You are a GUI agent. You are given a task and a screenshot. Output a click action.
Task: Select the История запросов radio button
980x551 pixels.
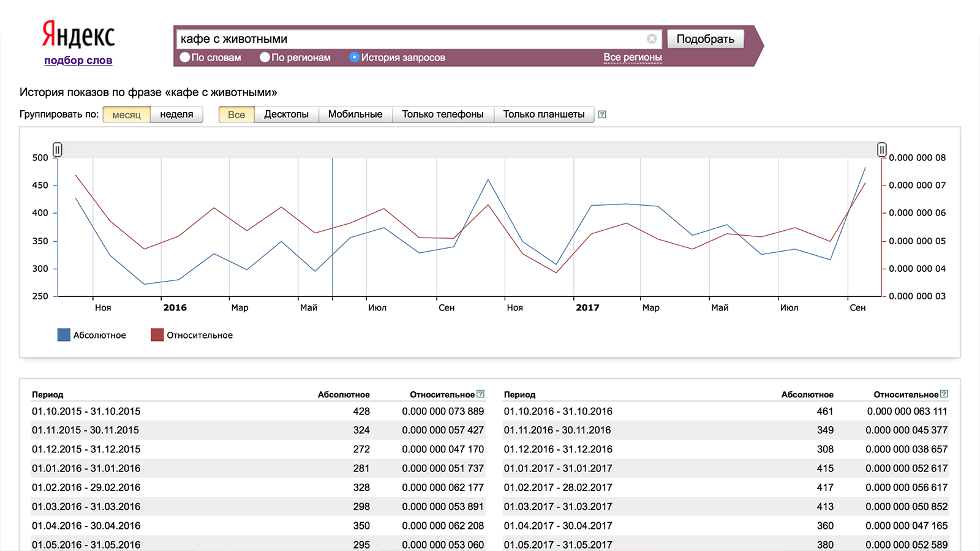(354, 57)
